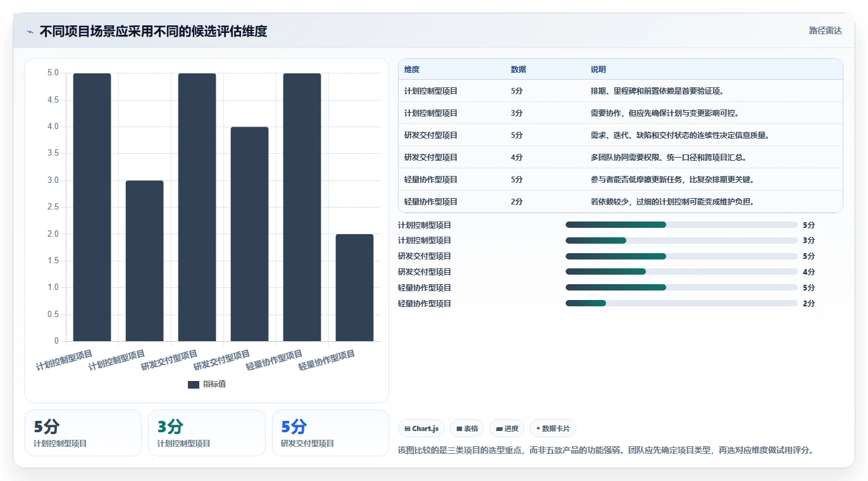Click the 轻量协作型项目 label beside the 2分 progress bar
868x481 pixels.
pos(425,304)
